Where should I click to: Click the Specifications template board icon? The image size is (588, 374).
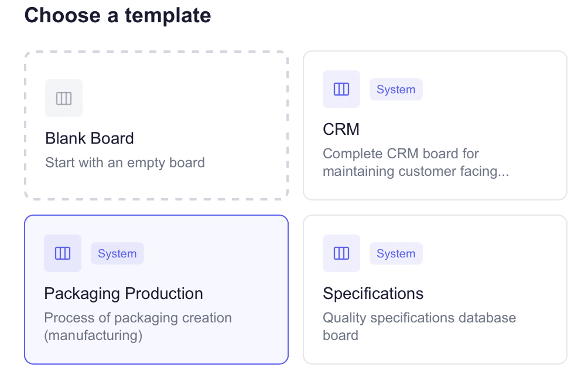(341, 253)
